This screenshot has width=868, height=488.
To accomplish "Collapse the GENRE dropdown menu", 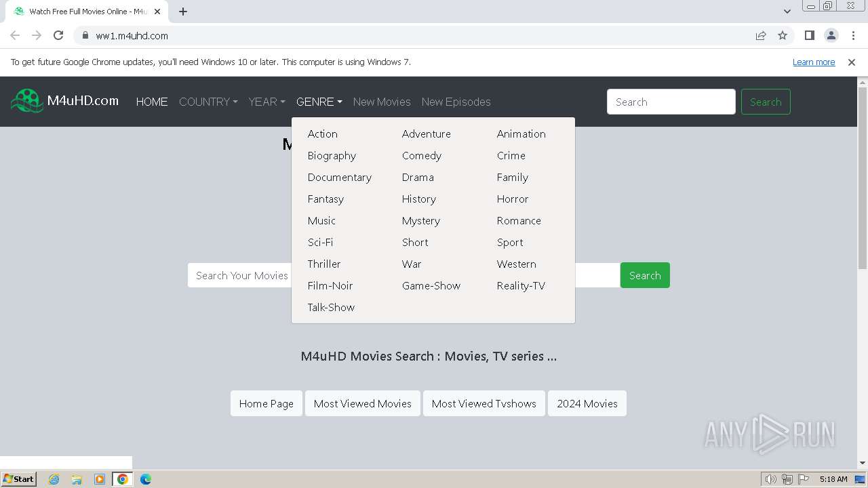I will click(319, 102).
